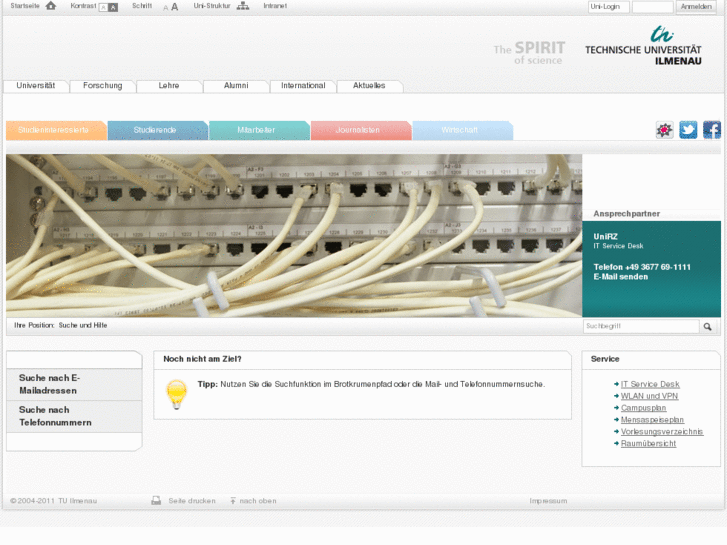
Task: Open the Facebook icon link
Action: [x=711, y=130]
